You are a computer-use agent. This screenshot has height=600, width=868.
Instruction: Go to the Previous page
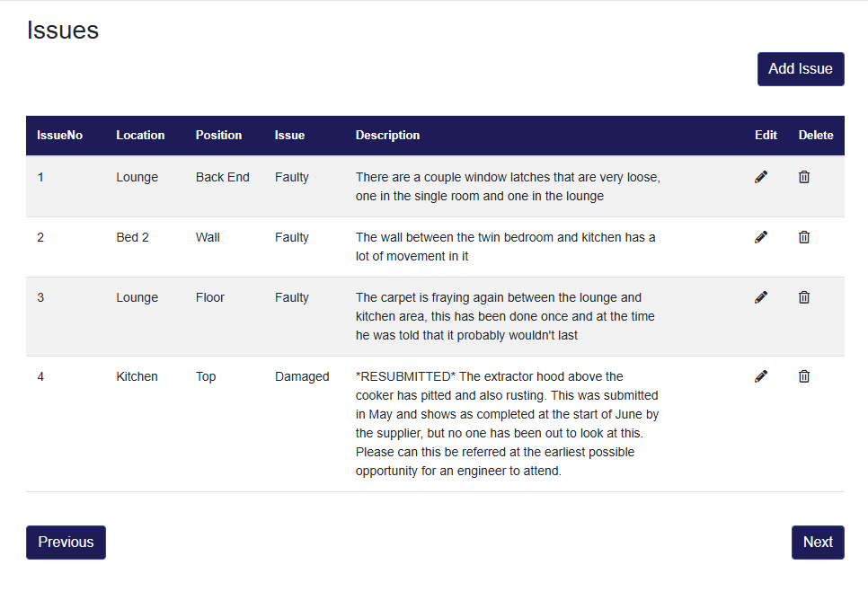[x=66, y=543]
